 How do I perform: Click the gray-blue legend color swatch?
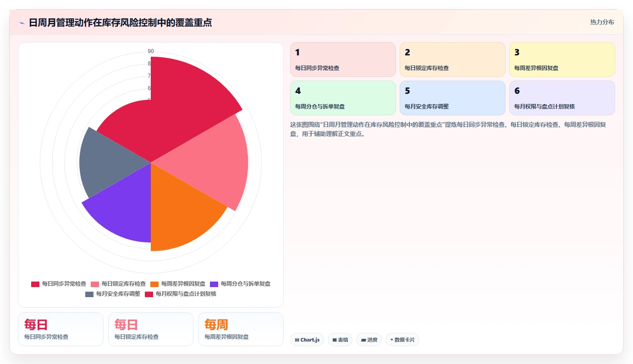89,294
